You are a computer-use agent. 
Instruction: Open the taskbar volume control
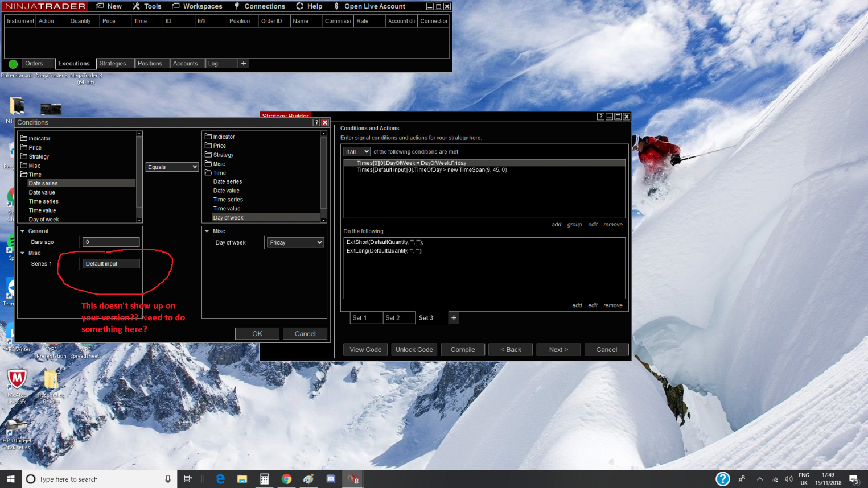click(x=789, y=479)
